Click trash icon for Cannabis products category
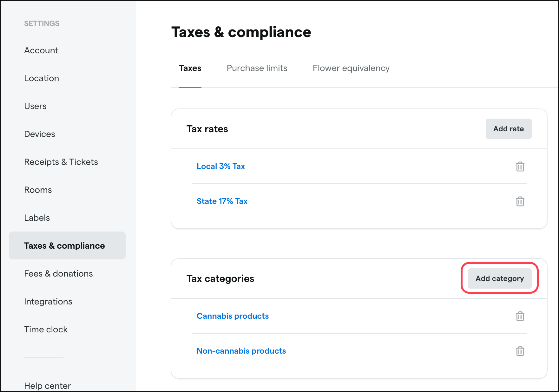This screenshot has height=392, width=559. coord(520,316)
